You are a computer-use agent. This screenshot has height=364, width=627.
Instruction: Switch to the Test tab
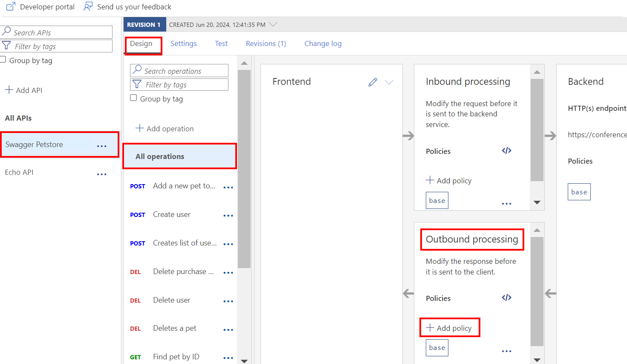tap(221, 43)
